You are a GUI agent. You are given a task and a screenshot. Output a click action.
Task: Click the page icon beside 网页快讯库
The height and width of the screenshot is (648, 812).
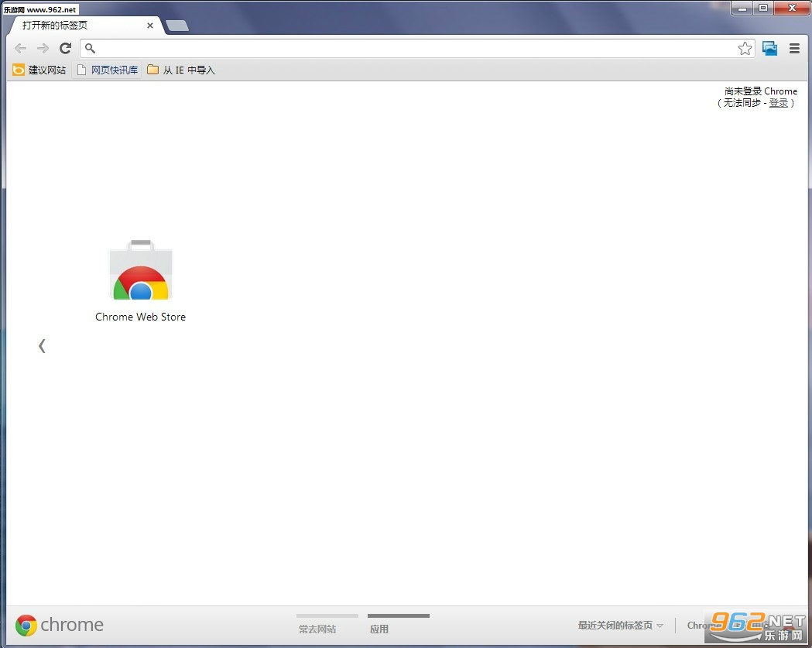[81, 70]
